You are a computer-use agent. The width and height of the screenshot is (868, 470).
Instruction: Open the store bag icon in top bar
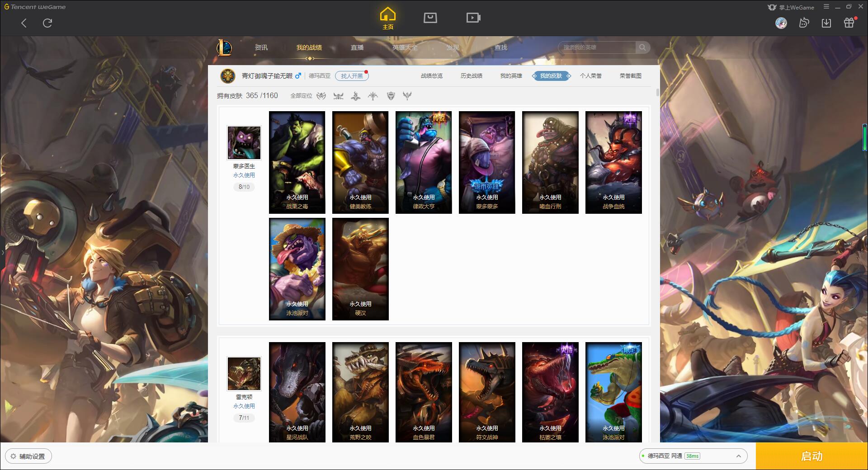pos(430,18)
